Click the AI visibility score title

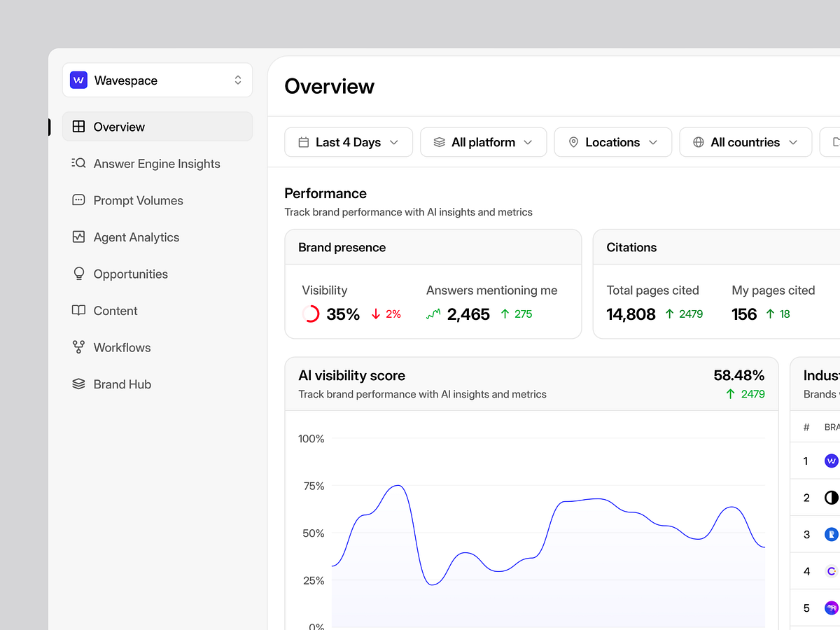[x=352, y=376]
